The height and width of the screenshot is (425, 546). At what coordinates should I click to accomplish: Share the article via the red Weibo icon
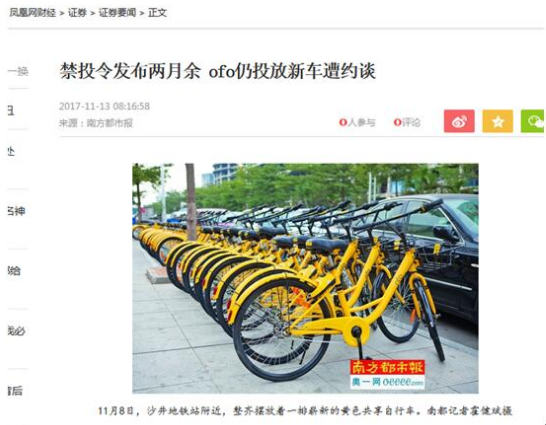459,121
